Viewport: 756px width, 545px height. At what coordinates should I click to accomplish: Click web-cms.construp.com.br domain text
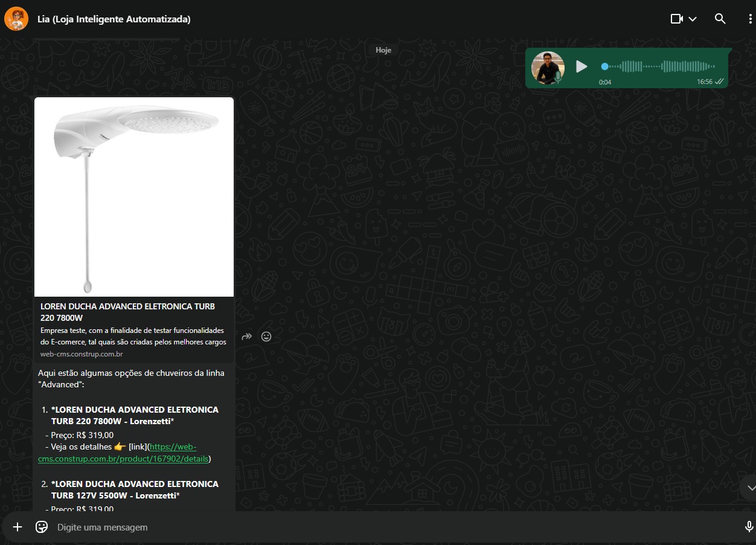click(82, 354)
